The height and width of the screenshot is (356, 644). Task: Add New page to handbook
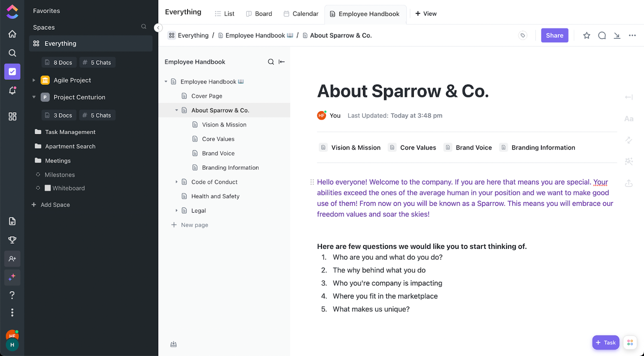click(x=190, y=225)
